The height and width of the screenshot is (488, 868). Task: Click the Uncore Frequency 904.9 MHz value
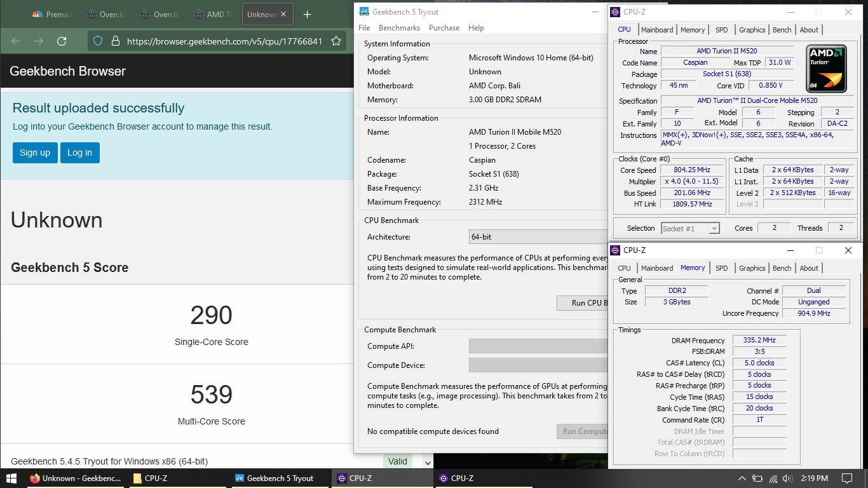click(814, 314)
